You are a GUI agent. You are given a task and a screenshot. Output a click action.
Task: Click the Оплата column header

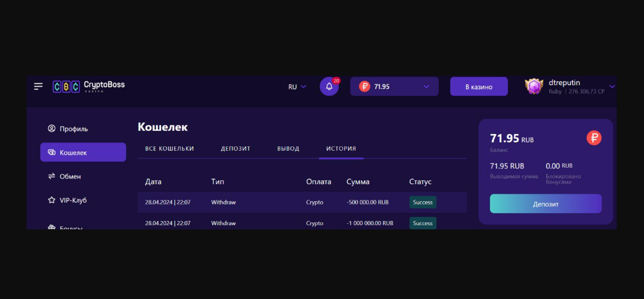[319, 181]
